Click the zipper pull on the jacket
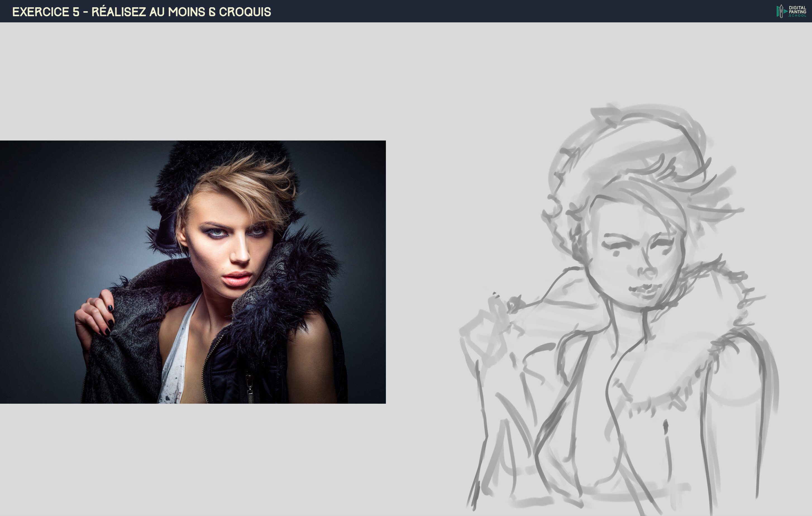This screenshot has height=516, width=812. pos(250,388)
